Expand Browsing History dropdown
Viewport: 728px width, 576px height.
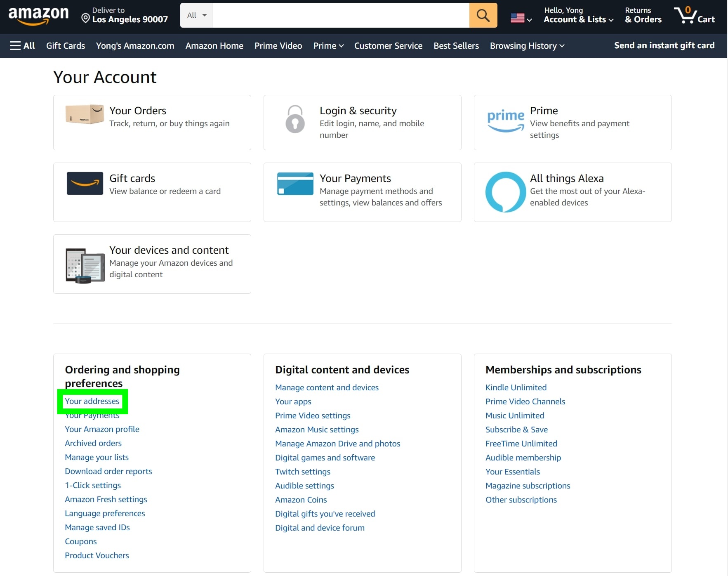(527, 46)
